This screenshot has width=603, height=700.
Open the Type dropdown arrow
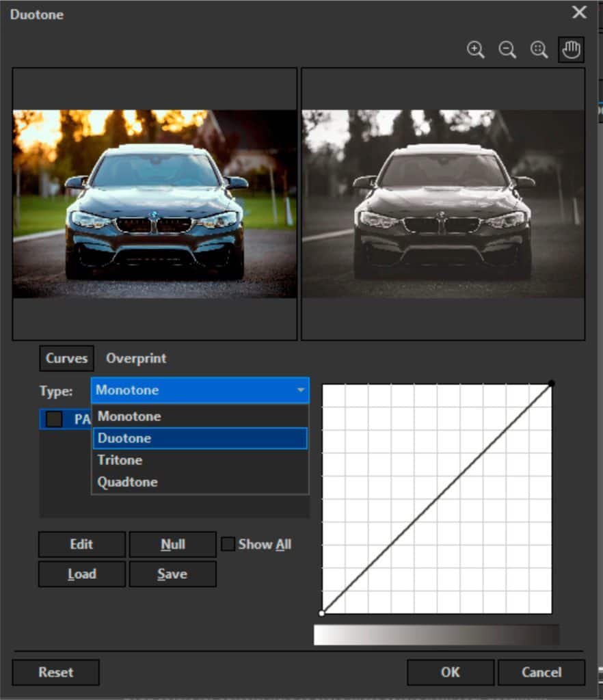click(x=301, y=390)
